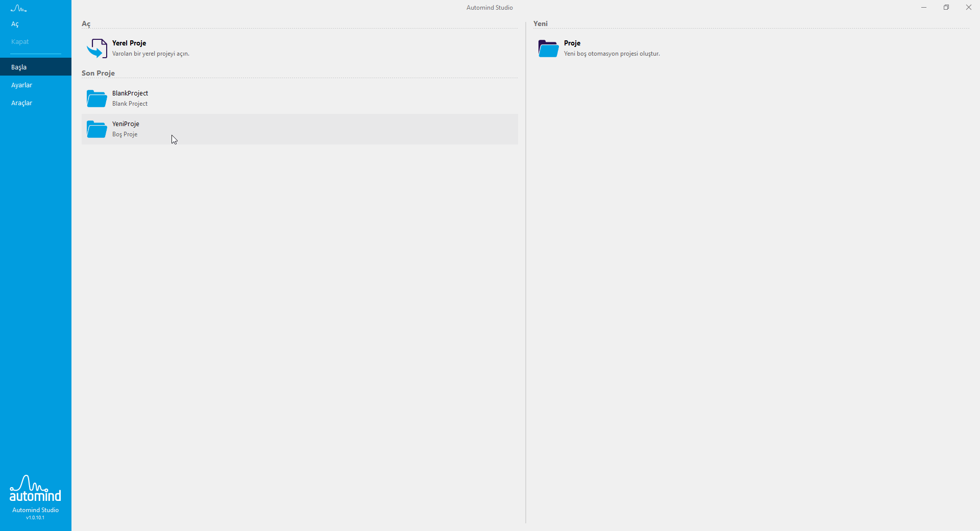Open Ayarlar from the sidebar
980x531 pixels.
point(21,85)
